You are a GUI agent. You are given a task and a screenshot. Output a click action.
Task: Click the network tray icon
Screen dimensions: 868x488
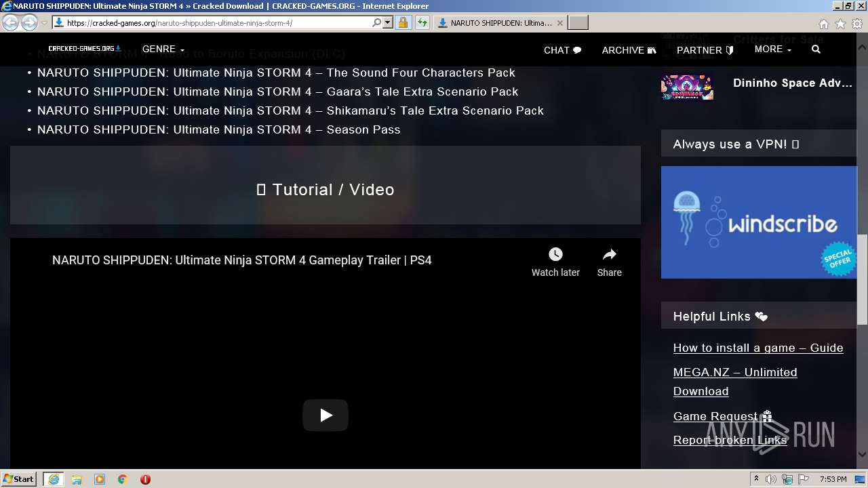(x=787, y=479)
